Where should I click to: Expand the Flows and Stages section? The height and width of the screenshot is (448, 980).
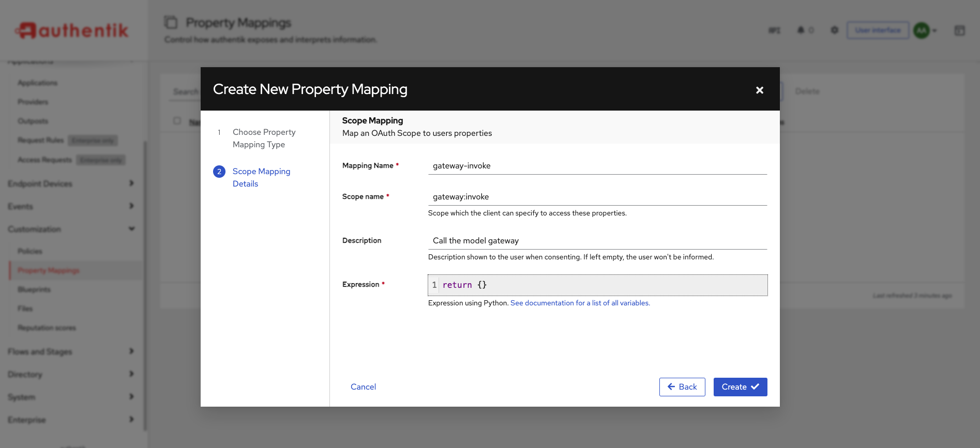71,352
